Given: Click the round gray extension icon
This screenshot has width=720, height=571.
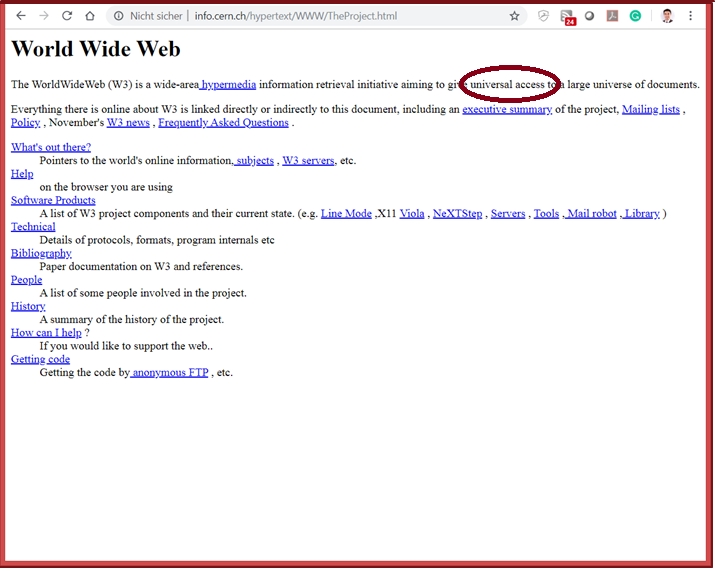Looking at the screenshot, I should [x=590, y=16].
